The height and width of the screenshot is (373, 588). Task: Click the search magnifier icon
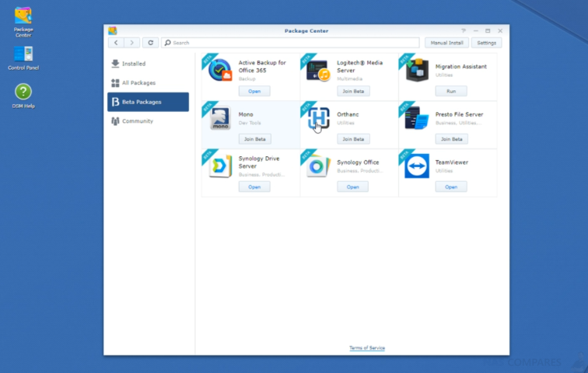(168, 43)
